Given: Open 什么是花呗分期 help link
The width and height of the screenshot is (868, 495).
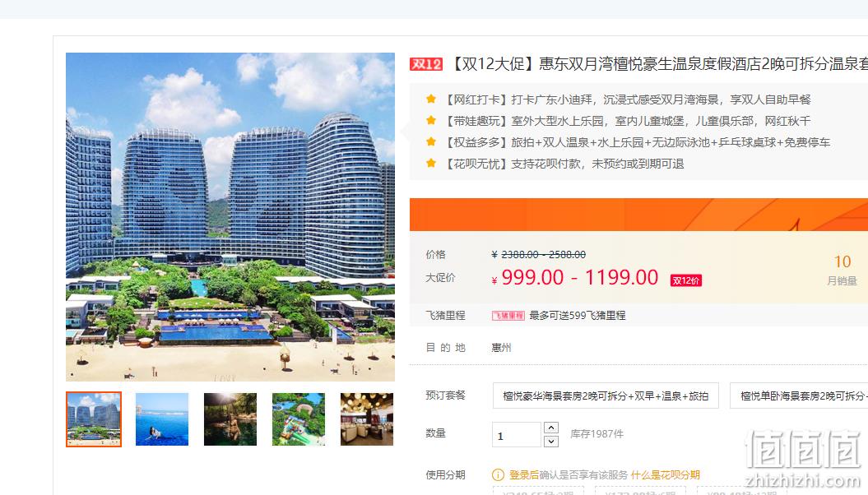Looking at the screenshot, I should (x=666, y=474).
